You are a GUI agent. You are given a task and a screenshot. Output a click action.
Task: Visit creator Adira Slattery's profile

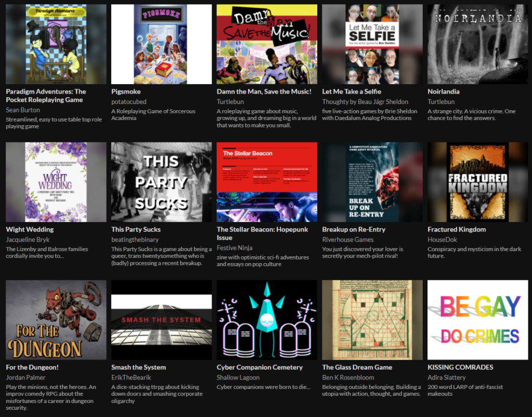pyautogui.click(x=446, y=377)
